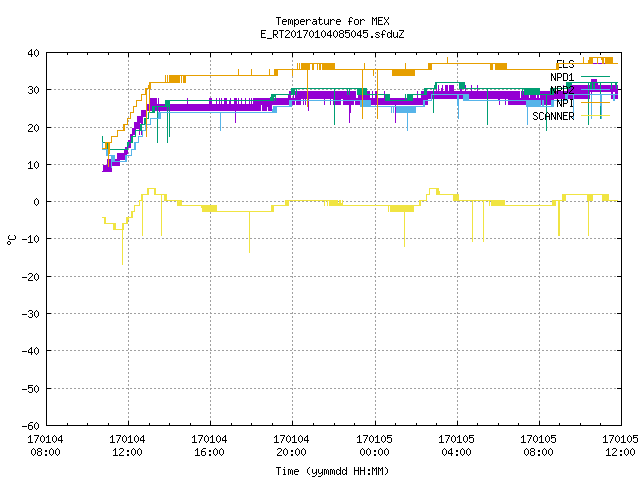This screenshot has height=480, width=640.
Task: Click the x-axis label 170105 08:00
Action: point(538,446)
